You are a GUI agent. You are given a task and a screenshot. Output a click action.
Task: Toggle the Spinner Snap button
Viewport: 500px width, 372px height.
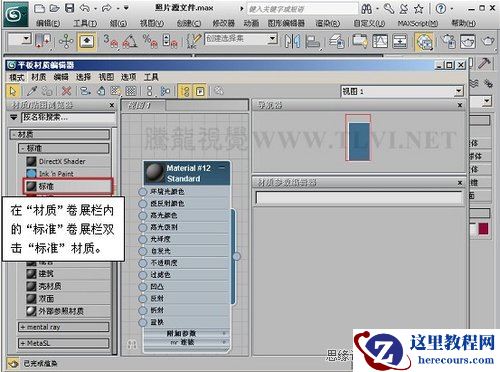[x=170, y=41]
